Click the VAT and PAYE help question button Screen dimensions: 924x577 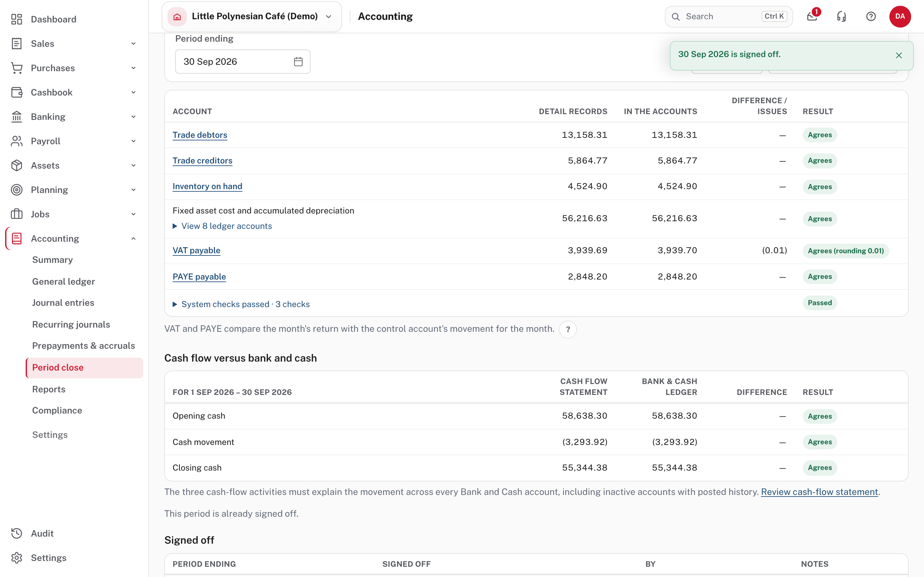coord(568,329)
